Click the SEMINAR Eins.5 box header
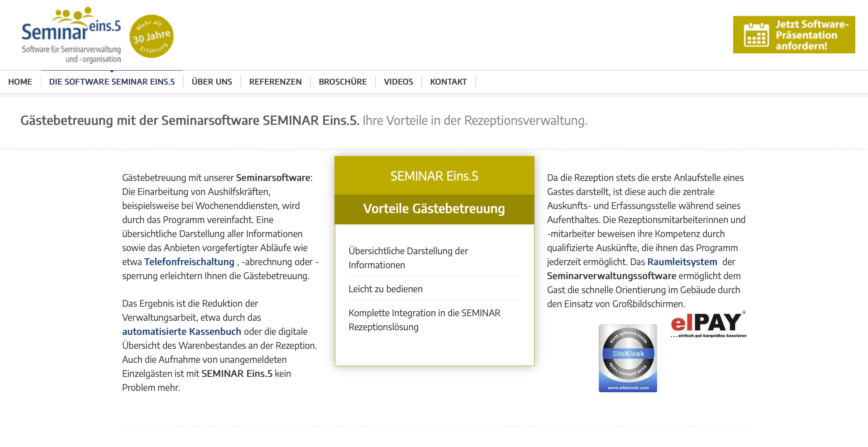The image size is (868, 447). [x=434, y=176]
